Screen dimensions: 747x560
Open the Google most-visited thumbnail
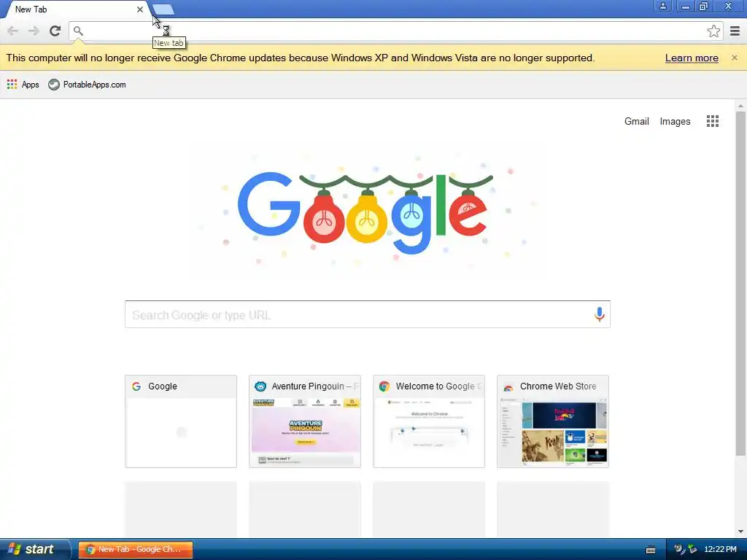tap(181, 421)
